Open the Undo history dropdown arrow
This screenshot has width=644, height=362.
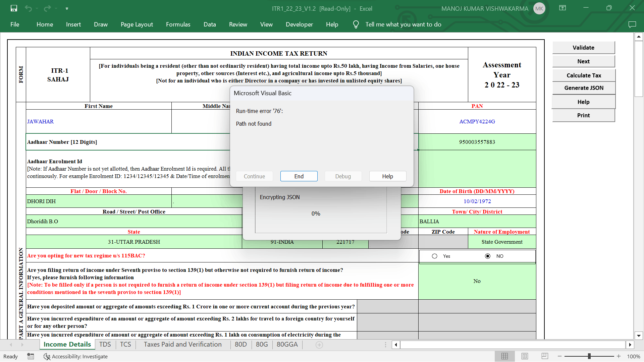pos(37,8)
